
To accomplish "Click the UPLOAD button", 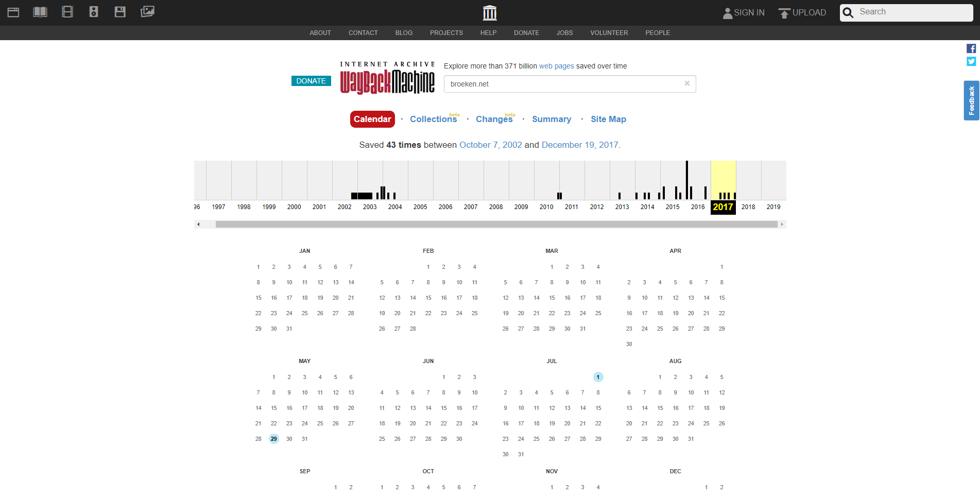I will pos(802,13).
